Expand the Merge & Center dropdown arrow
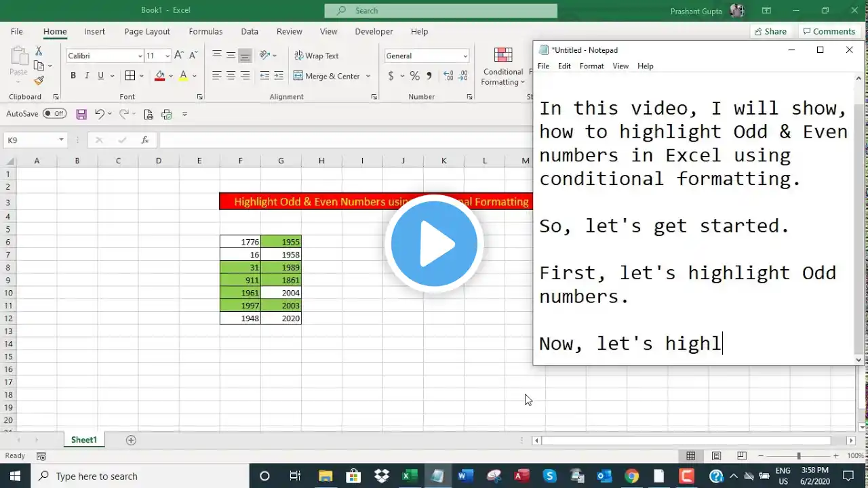This screenshot has height=488, width=868. tap(368, 76)
